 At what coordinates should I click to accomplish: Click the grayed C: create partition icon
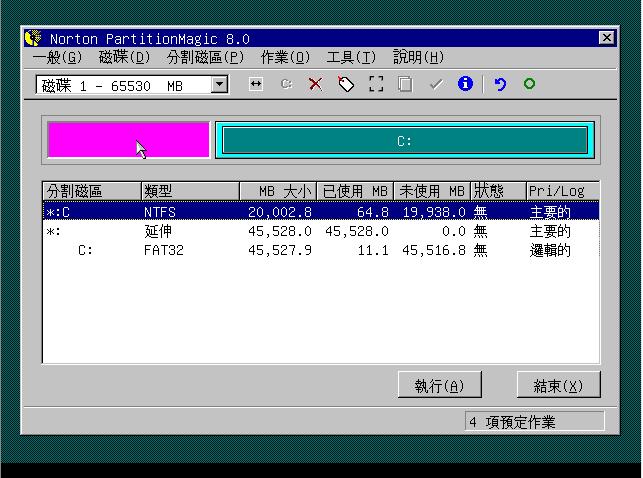point(286,84)
